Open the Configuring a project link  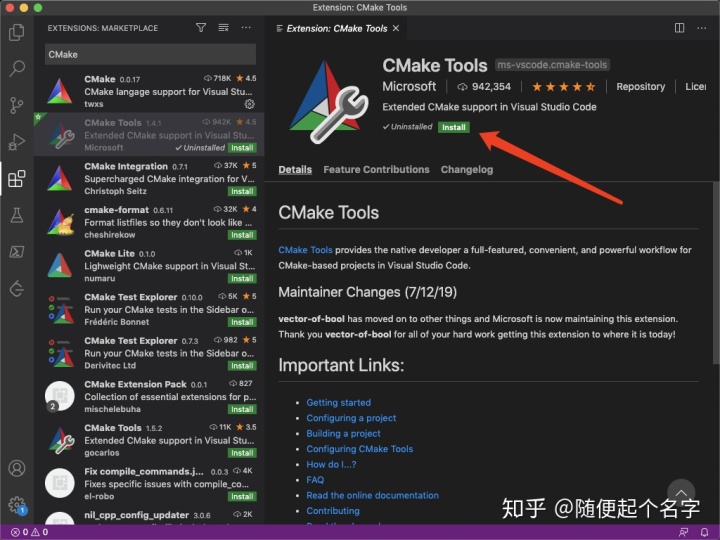[351, 418]
